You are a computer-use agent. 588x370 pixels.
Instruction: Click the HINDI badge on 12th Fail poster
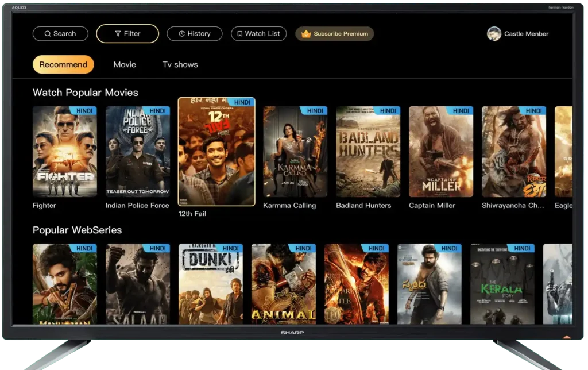coord(242,102)
